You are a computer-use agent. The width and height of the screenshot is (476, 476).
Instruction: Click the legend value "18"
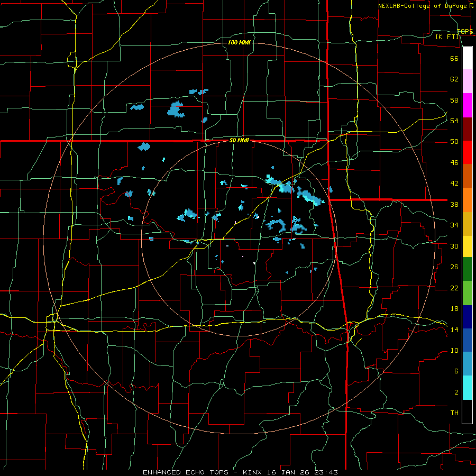(454, 309)
